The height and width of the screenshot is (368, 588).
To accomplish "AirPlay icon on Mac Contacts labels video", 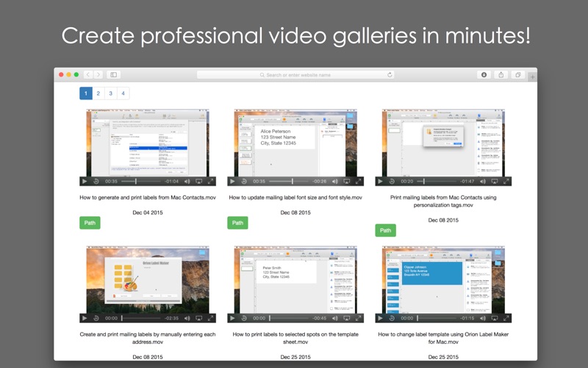I will [x=198, y=181].
